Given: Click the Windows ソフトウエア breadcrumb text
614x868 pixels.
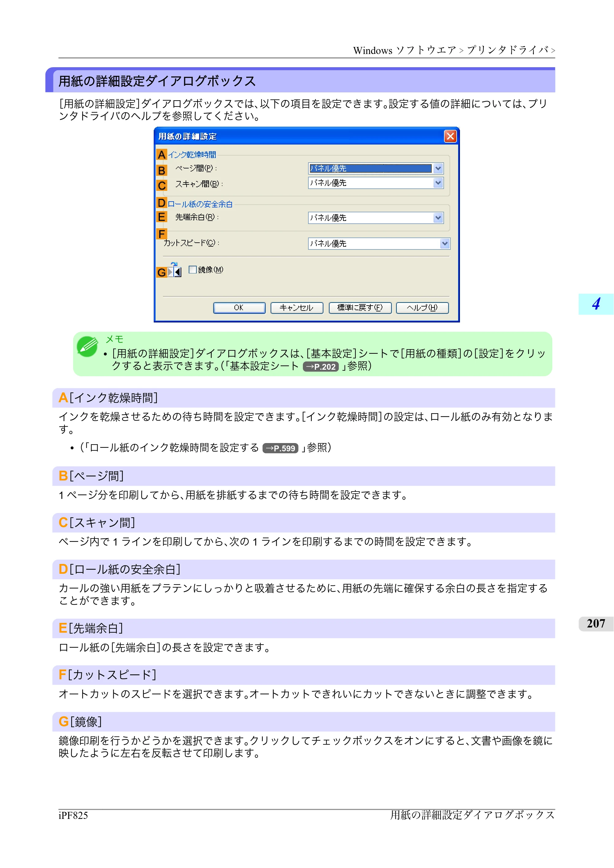Looking at the screenshot, I should (404, 50).
